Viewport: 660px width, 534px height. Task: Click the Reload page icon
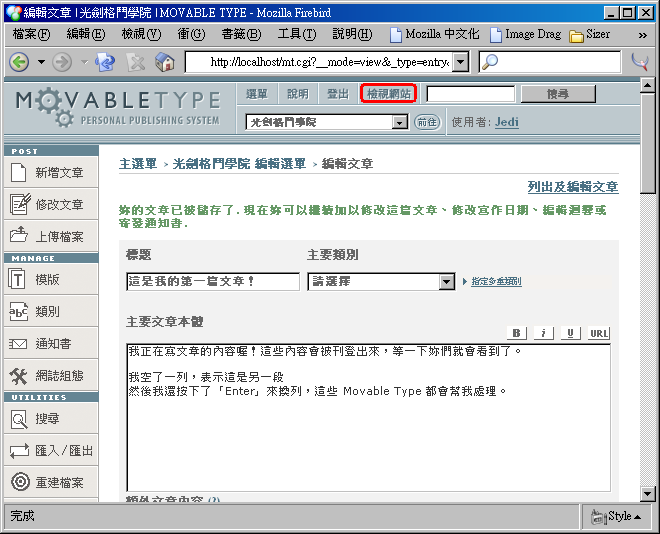coord(105,62)
